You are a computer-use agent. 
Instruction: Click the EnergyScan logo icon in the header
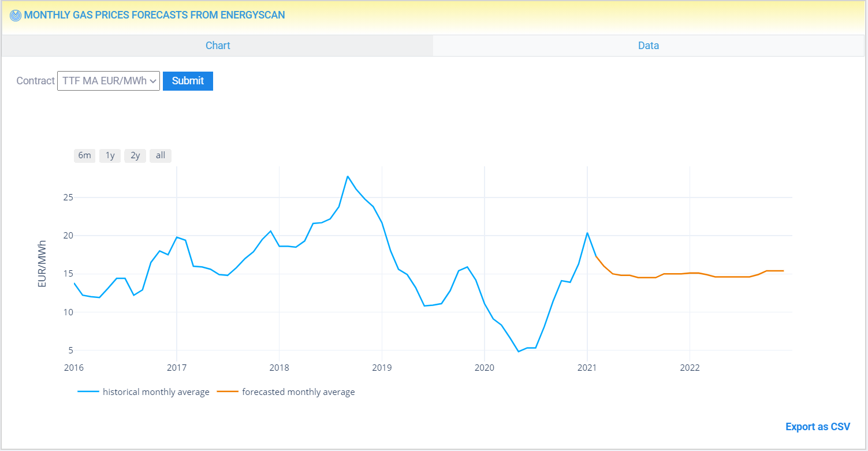[x=15, y=16]
